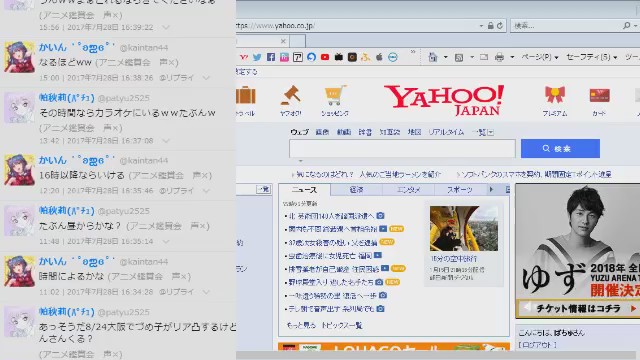Close the current browser tab

(283, 41)
